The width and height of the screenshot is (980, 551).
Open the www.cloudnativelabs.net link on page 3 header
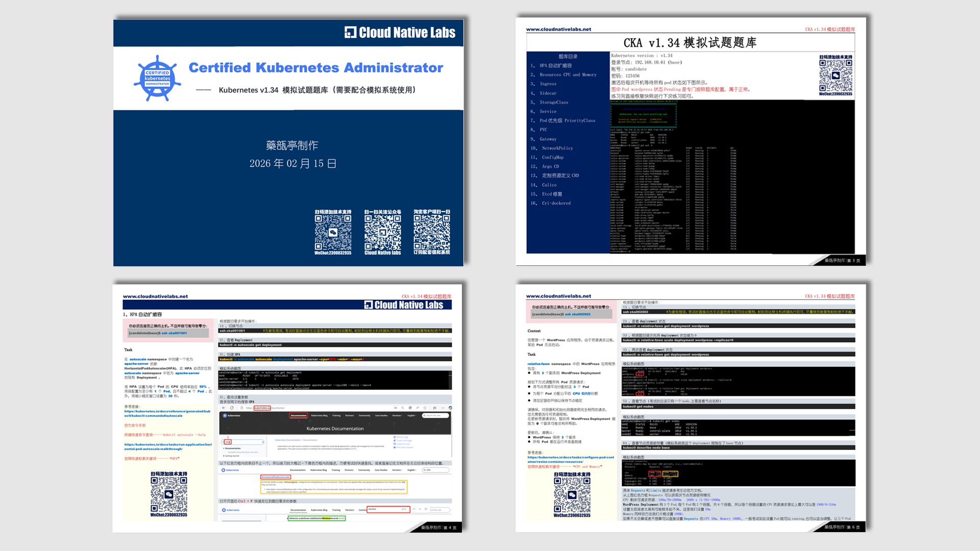[x=558, y=30]
